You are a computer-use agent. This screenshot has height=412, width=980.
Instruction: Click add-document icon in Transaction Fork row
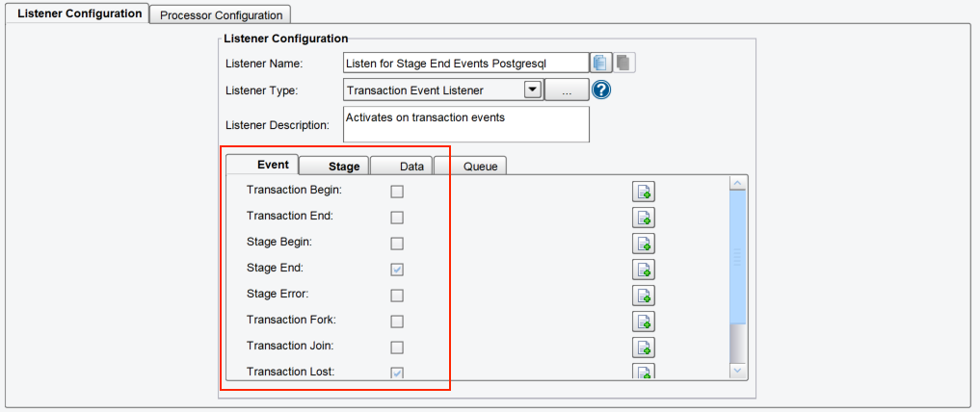point(643,322)
